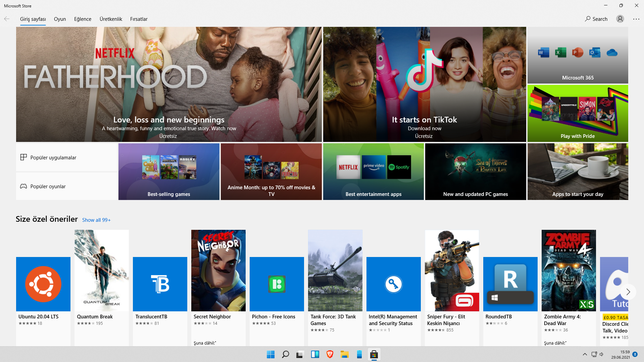This screenshot has width=644, height=362.
Task: Open the user account profile icon
Action: 620,19
